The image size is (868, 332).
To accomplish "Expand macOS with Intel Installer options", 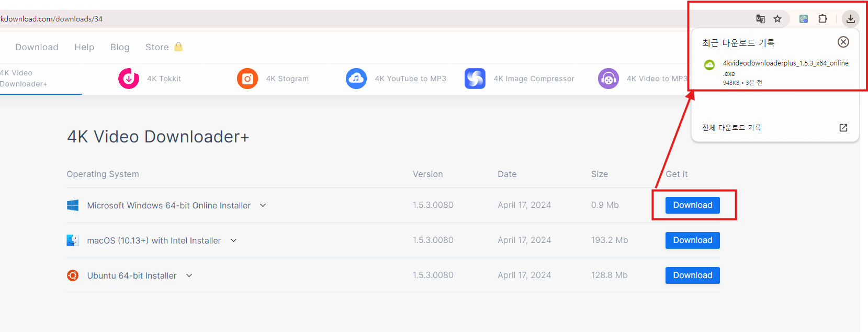I will point(234,240).
